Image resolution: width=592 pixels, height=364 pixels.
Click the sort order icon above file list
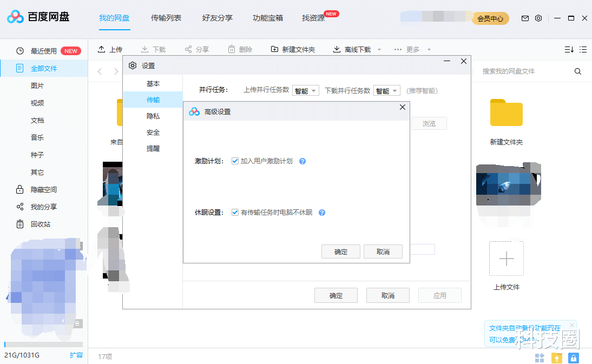[569, 49]
